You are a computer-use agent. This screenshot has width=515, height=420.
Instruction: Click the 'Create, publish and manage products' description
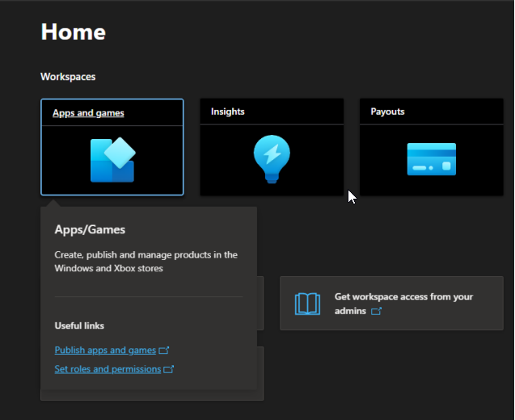(x=146, y=261)
